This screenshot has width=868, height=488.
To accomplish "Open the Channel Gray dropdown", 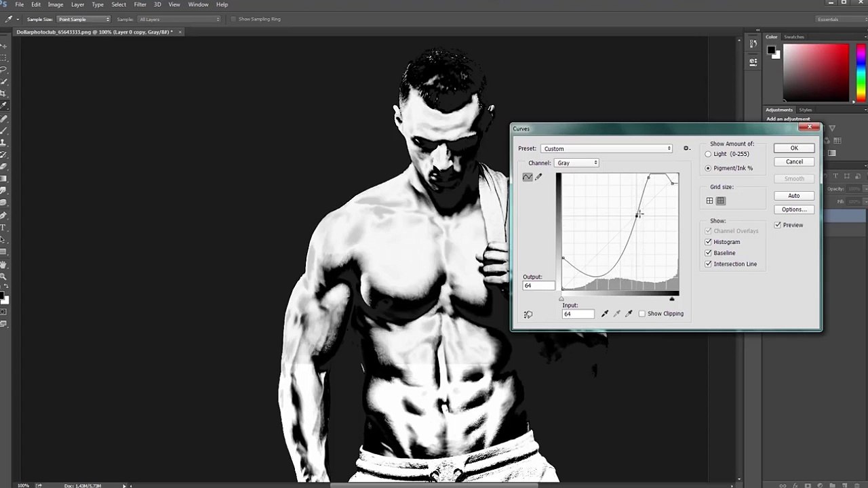I will [x=576, y=163].
